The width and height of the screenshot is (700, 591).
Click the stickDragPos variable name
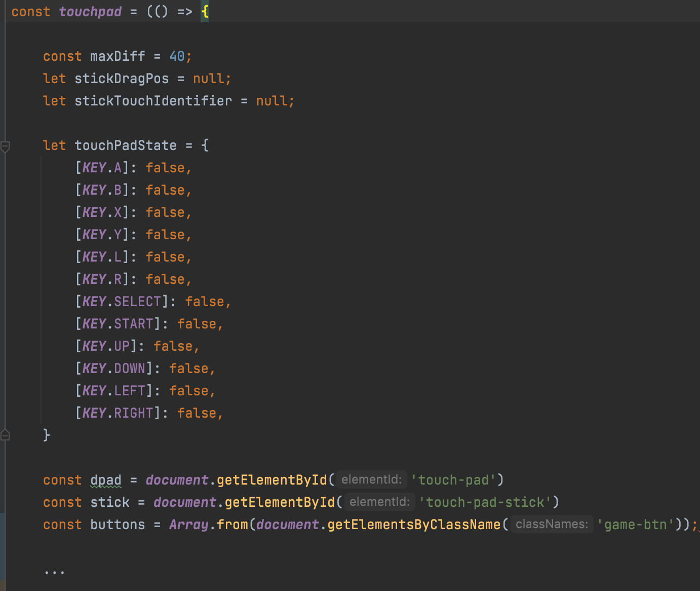point(122,79)
